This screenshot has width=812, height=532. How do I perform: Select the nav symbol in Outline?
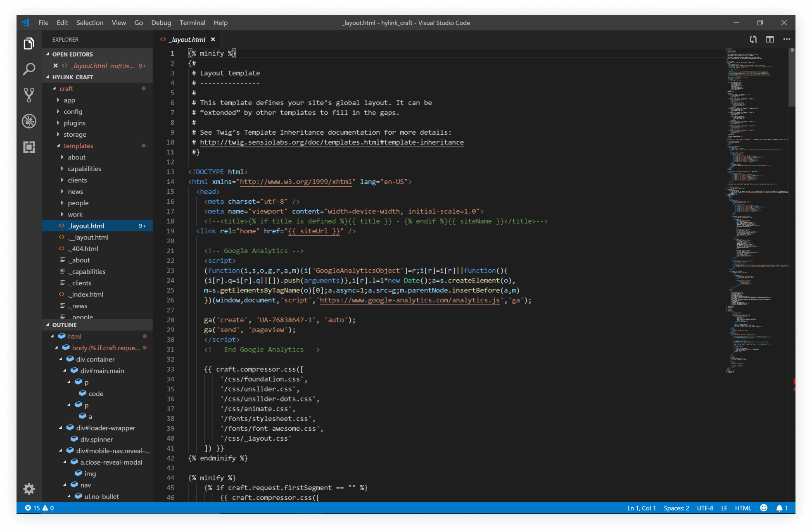[x=85, y=485]
